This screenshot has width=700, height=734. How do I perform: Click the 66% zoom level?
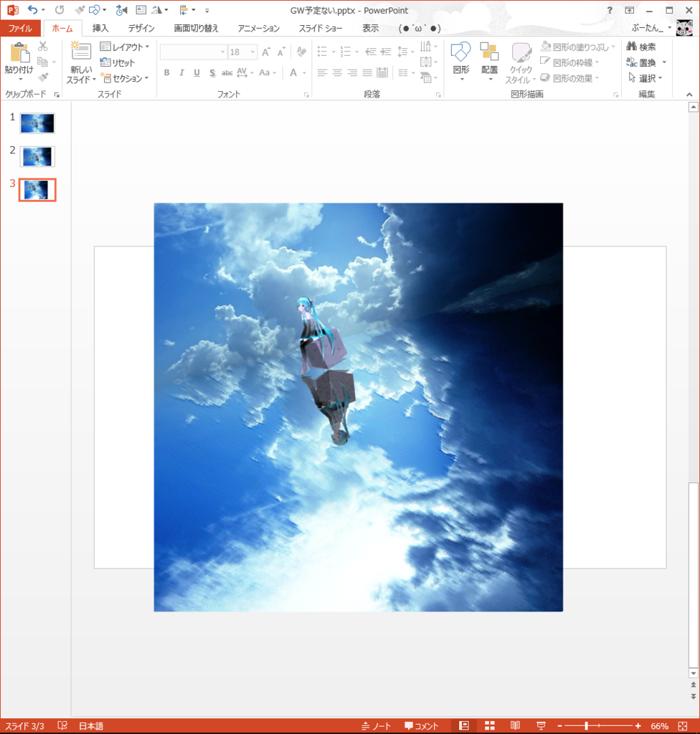(x=659, y=726)
